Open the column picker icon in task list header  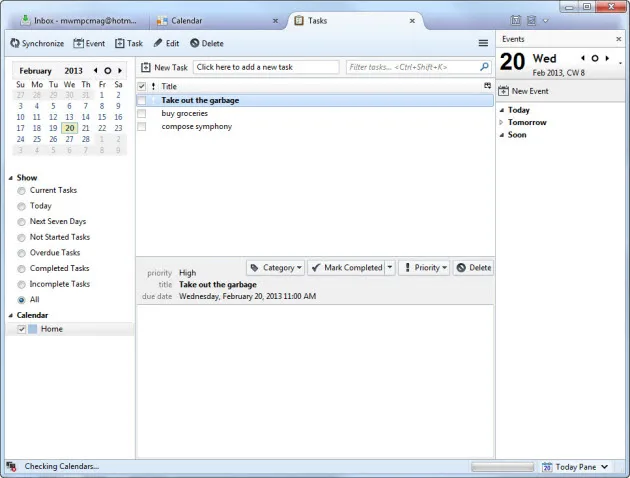click(x=487, y=86)
